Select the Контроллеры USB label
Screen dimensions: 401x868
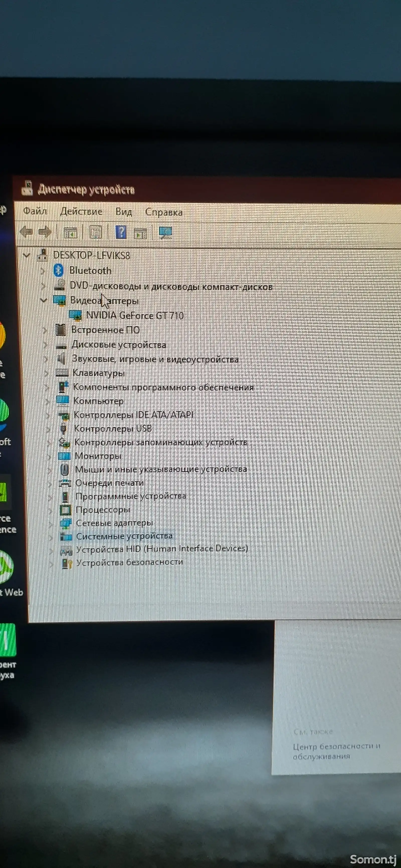coord(113,428)
